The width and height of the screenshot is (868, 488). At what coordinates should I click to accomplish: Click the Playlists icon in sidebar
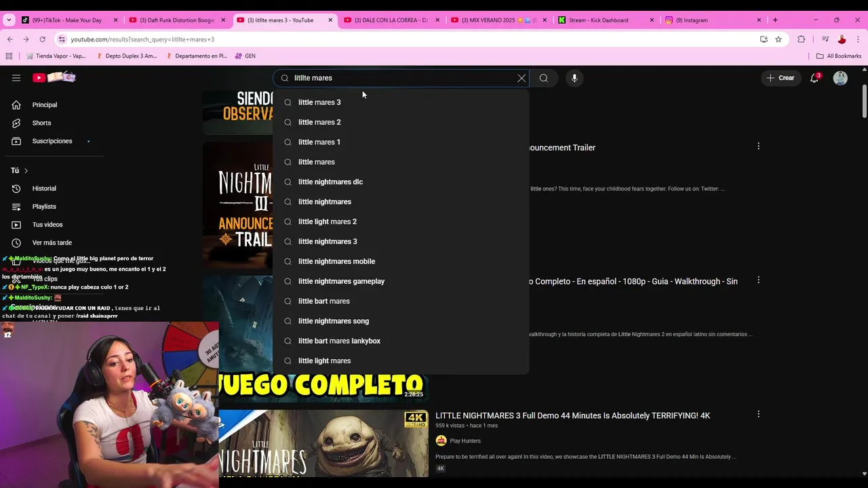[16, 207]
